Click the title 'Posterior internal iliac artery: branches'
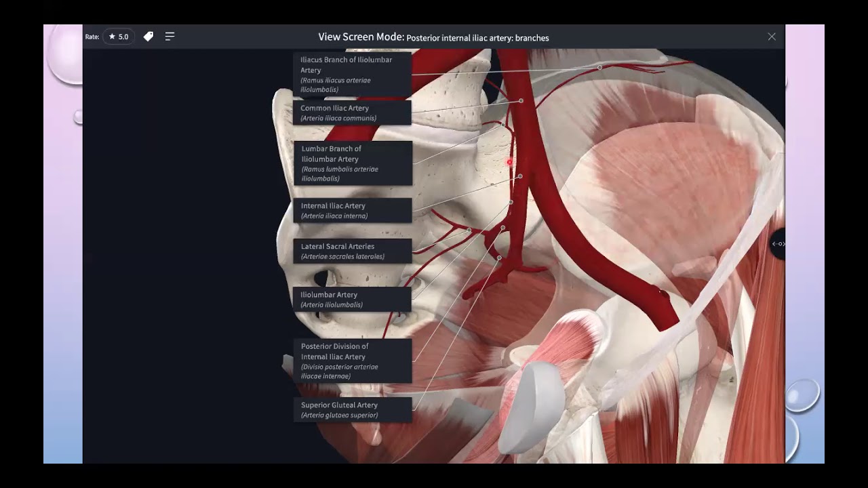The width and height of the screenshot is (868, 488). 477,38
